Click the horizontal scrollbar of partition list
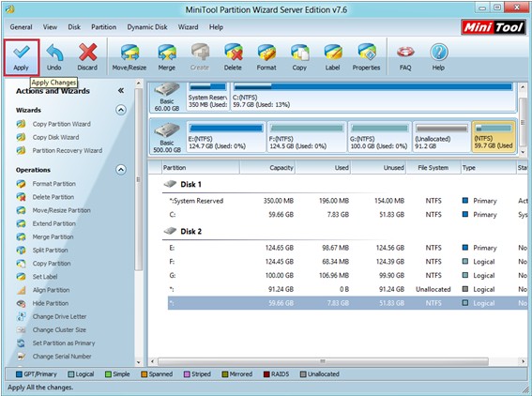This screenshot has width=532, height=396. (x=323, y=361)
